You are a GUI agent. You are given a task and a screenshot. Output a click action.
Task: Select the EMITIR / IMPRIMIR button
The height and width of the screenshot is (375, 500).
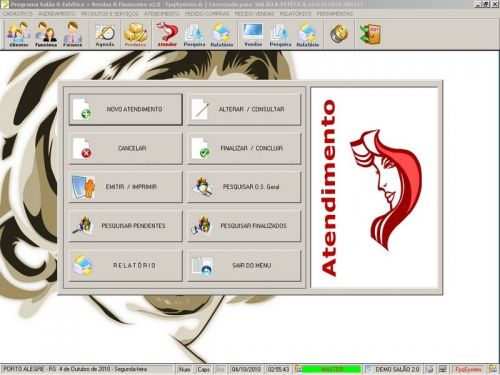pyautogui.click(x=126, y=187)
